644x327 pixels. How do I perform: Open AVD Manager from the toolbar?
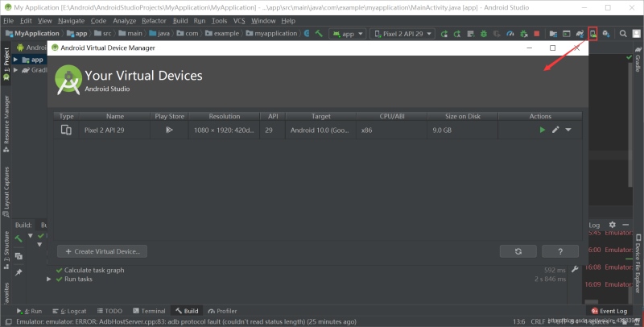[592, 34]
